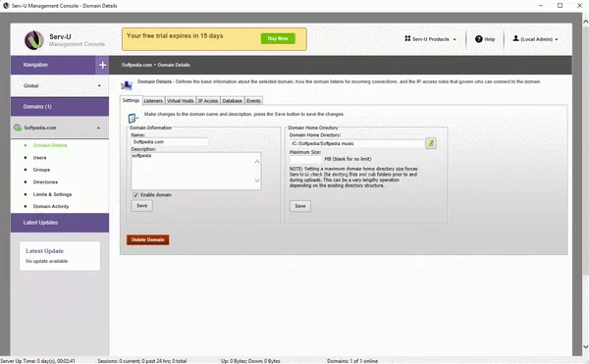This screenshot has width=589, height=364.
Task: Open Limits & Settings in sidebar
Action: tap(52, 194)
